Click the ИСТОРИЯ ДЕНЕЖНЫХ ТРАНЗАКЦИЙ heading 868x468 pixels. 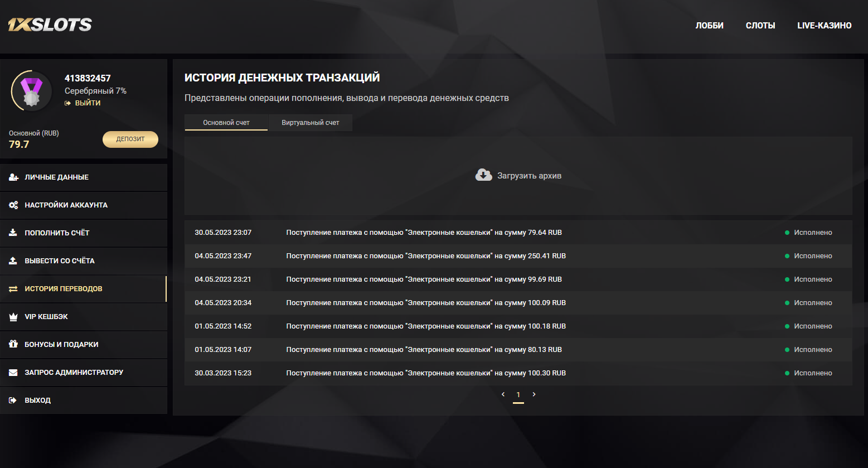[282, 78]
